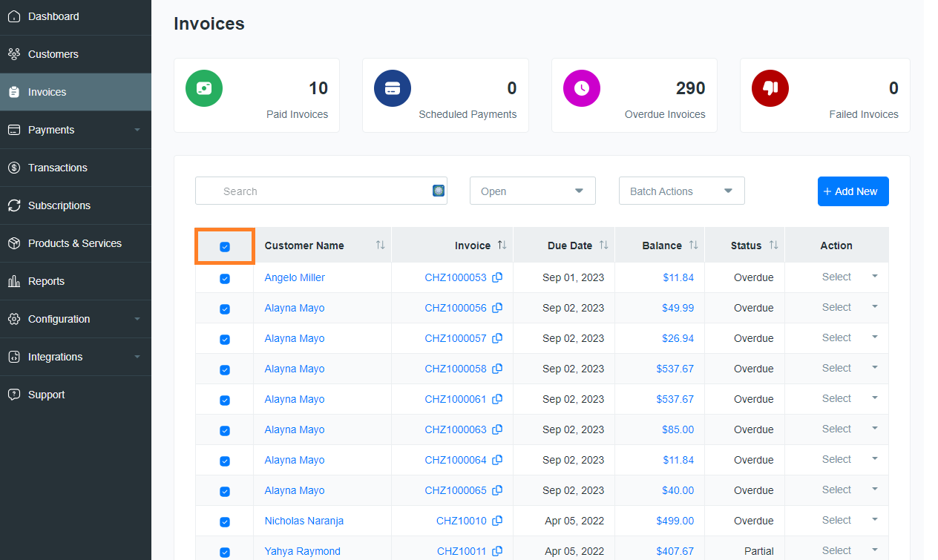Click the icon inside the Search box
938x560 pixels.
439,191
